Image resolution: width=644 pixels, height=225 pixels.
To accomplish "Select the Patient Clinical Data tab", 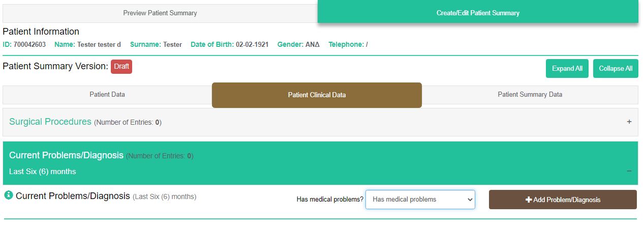I will click(x=317, y=95).
